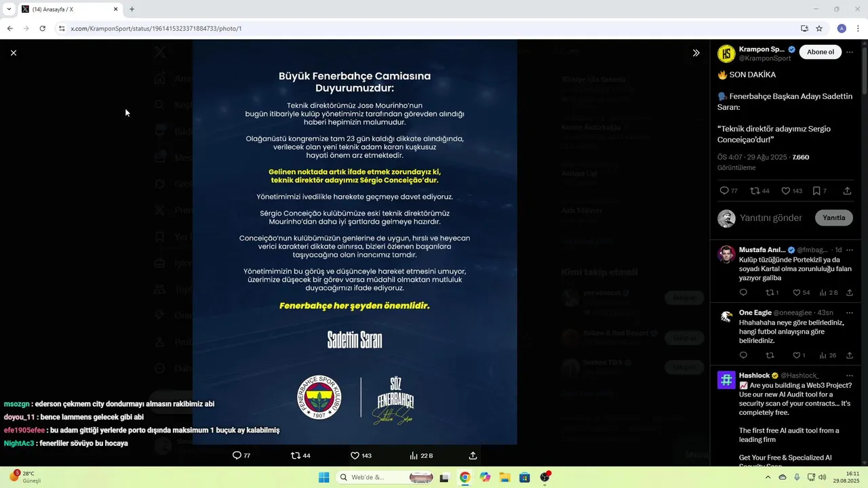Reload the page
868x488 pixels.
tap(42, 28)
